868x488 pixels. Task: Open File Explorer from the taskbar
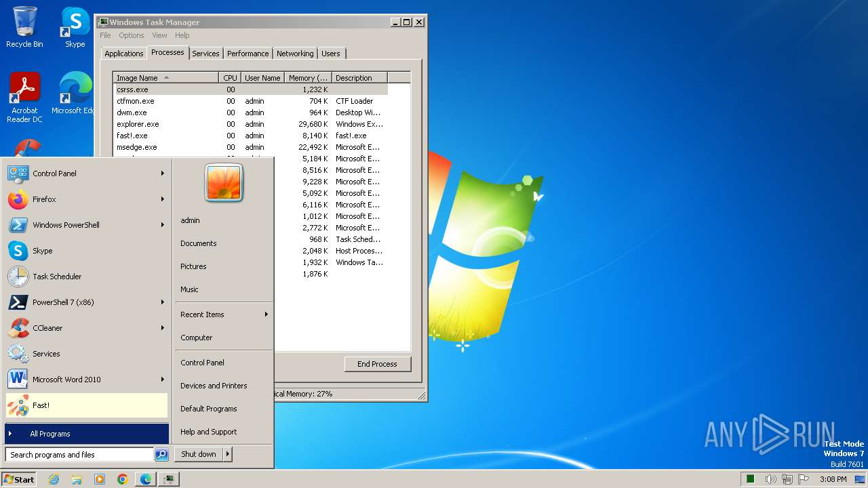77,479
